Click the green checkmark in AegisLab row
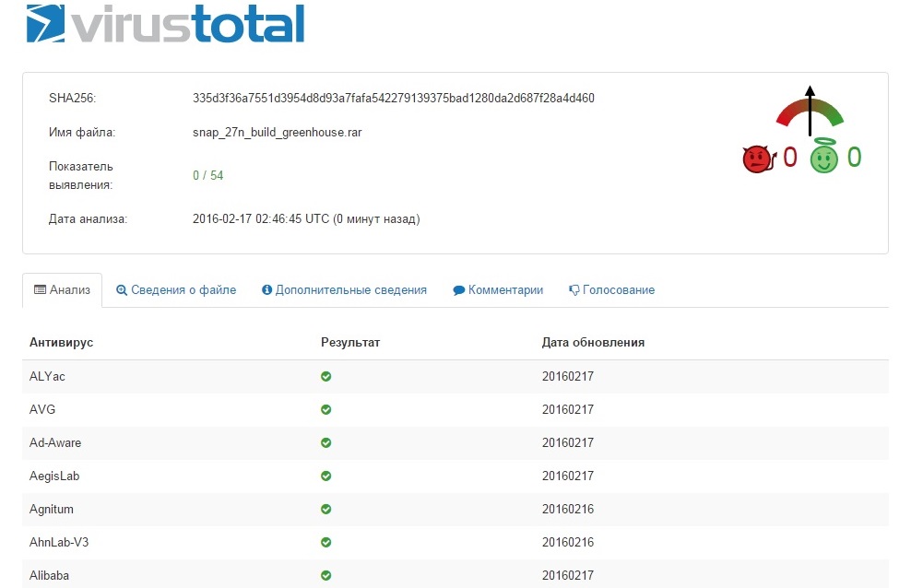Image resolution: width=911 pixels, height=588 pixels. (325, 476)
